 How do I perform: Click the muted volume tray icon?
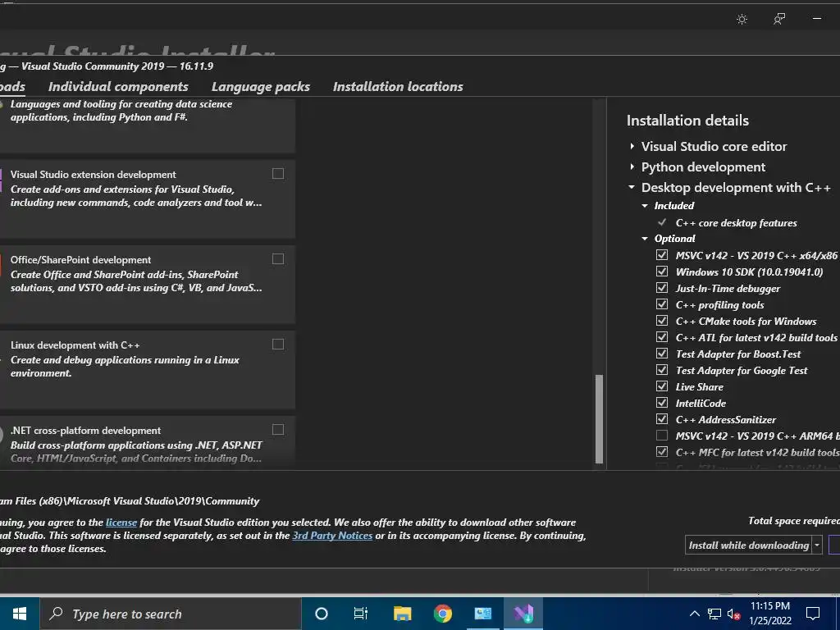pos(734,614)
